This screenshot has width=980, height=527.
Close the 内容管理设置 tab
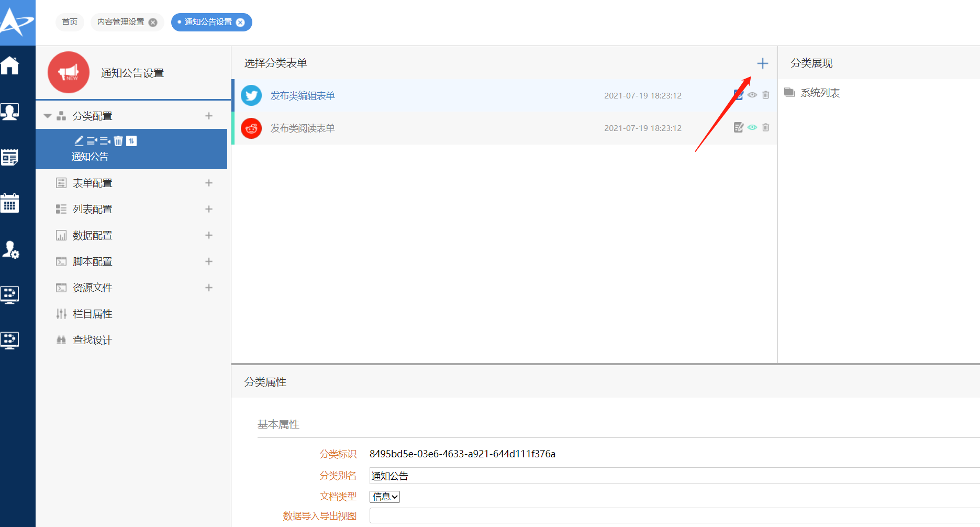point(153,23)
